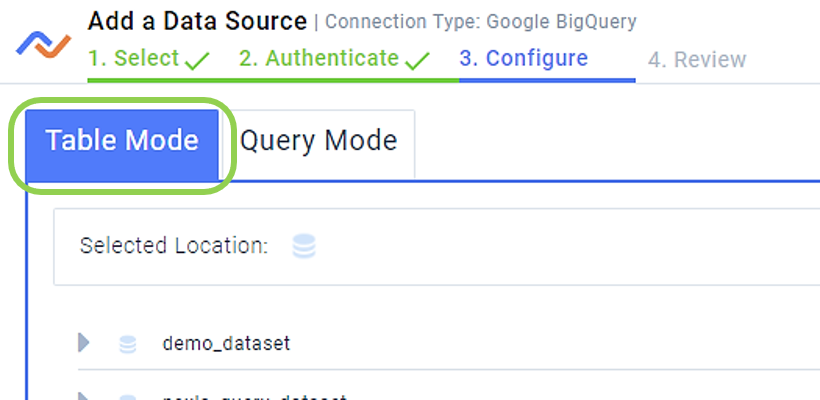This screenshot has height=400, width=820.
Task: Open the 3. Configure step
Action: (523, 59)
